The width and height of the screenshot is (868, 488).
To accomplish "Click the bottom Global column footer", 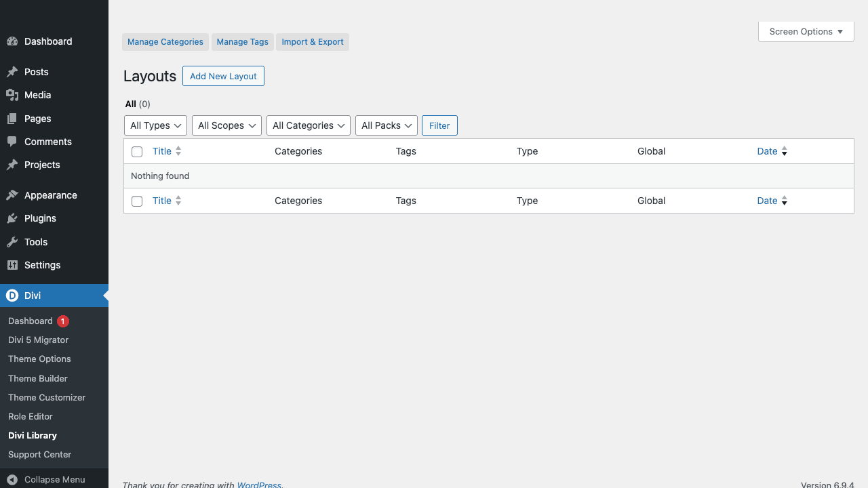I will tap(652, 201).
